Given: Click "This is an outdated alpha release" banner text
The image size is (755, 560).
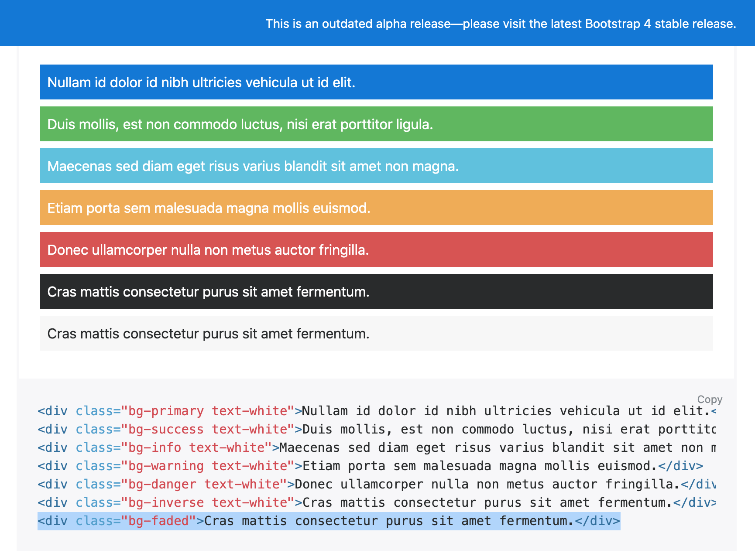Looking at the screenshot, I should tap(358, 24).
